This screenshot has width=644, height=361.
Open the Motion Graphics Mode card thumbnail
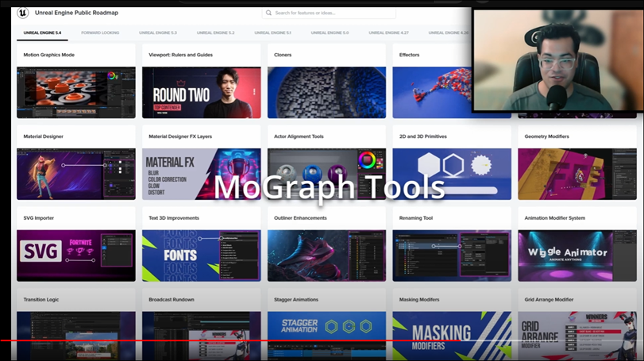pos(76,93)
